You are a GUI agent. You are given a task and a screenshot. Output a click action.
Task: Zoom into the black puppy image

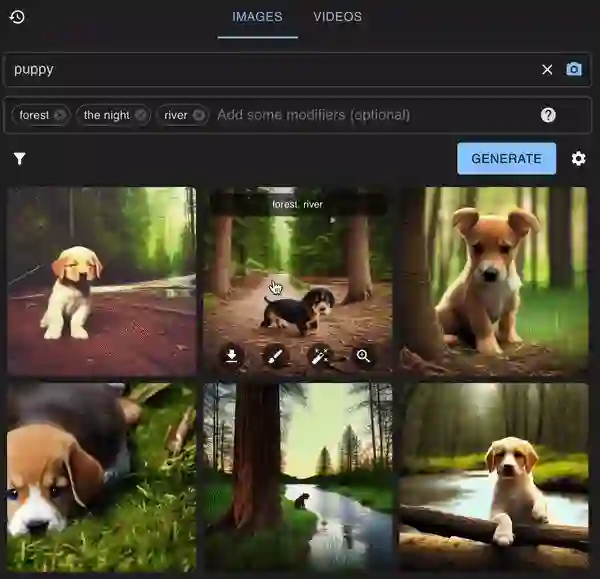(363, 356)
